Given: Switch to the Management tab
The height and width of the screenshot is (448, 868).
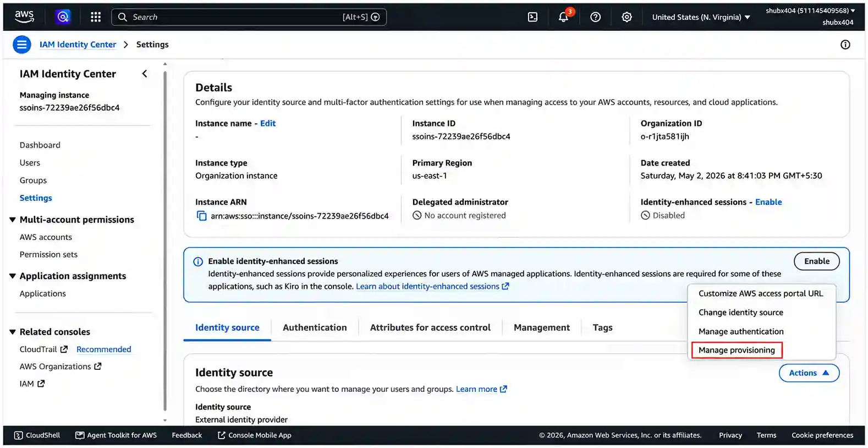Looking at the screenshot, I should (542, 327).
